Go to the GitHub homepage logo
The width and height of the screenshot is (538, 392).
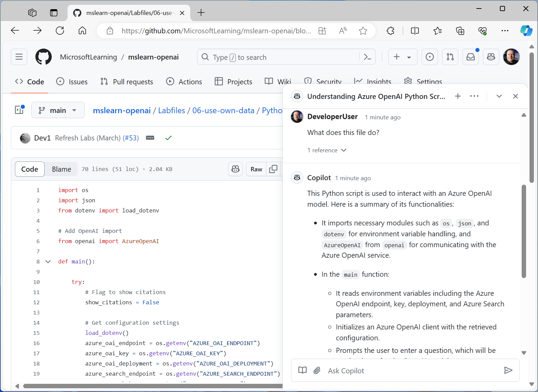(x=44, y=57)
